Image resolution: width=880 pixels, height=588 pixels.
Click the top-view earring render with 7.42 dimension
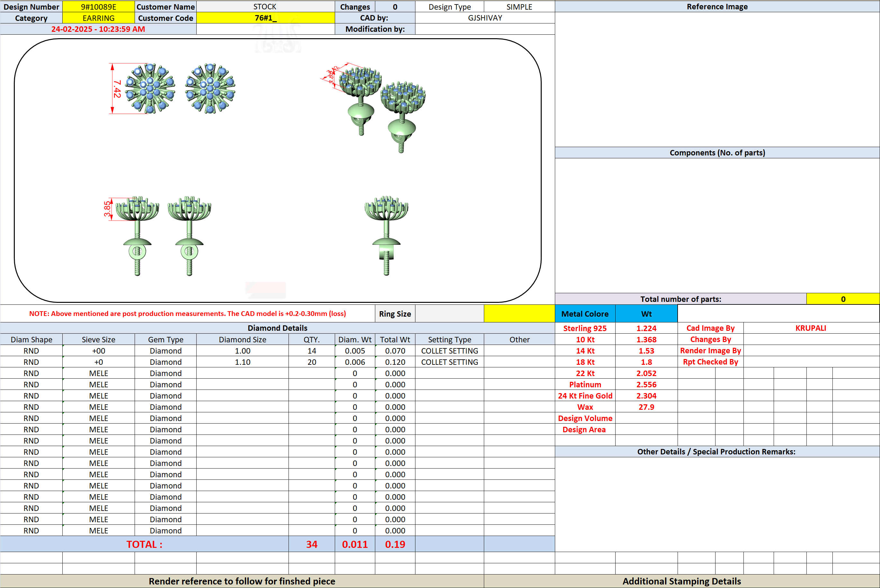point(150,89)
